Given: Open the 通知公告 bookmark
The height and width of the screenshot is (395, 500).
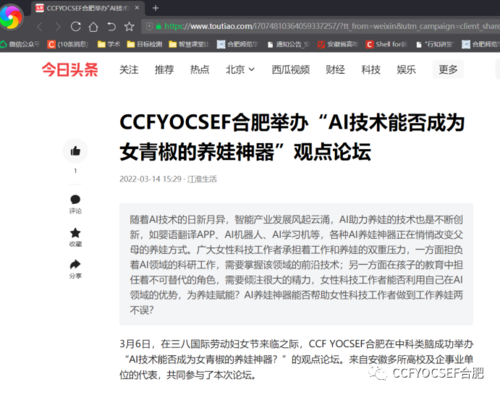Looking at the screenshot, I should tap(289, 44).
